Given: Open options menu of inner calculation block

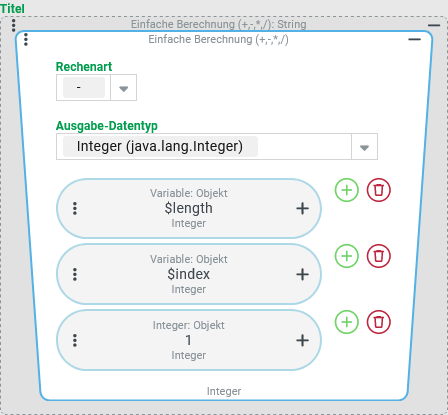Looking at the screenshot, I should point(26,39).
